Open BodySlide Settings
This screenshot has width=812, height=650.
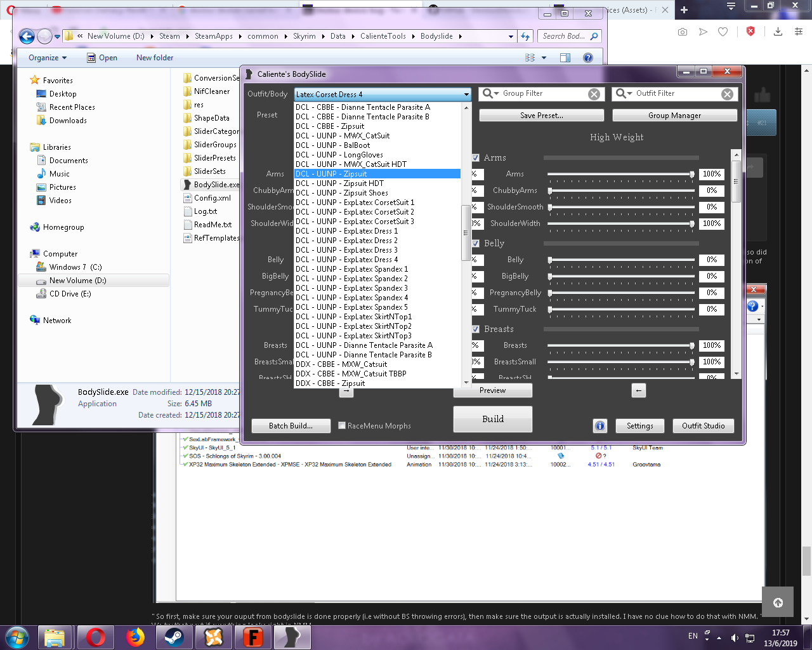pyautogui.click(x=640, y=426)
